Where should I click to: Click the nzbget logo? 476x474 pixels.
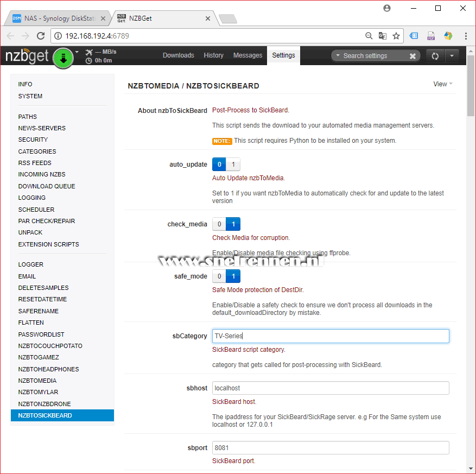(x=27, y=56)
